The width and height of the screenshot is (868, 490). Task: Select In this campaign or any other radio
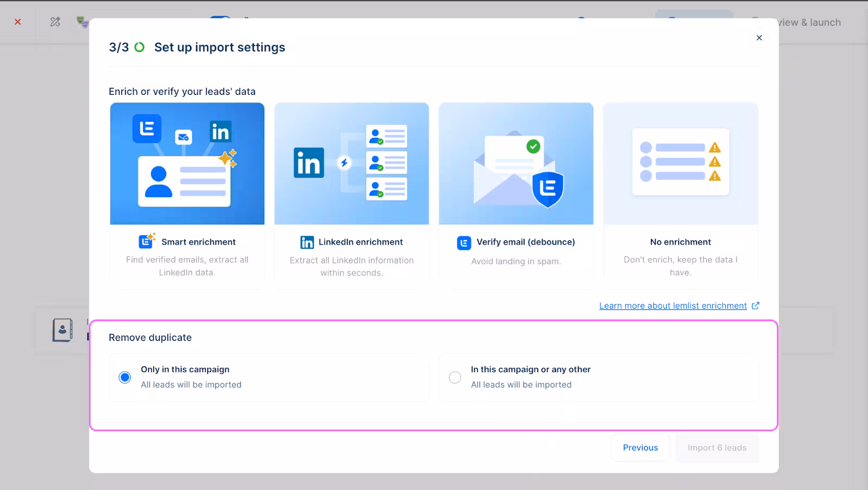coord(455,377)
